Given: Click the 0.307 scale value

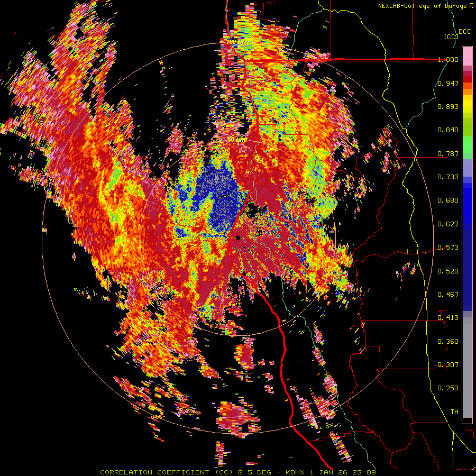Looking at the screenshot, I should pos(448,364).
